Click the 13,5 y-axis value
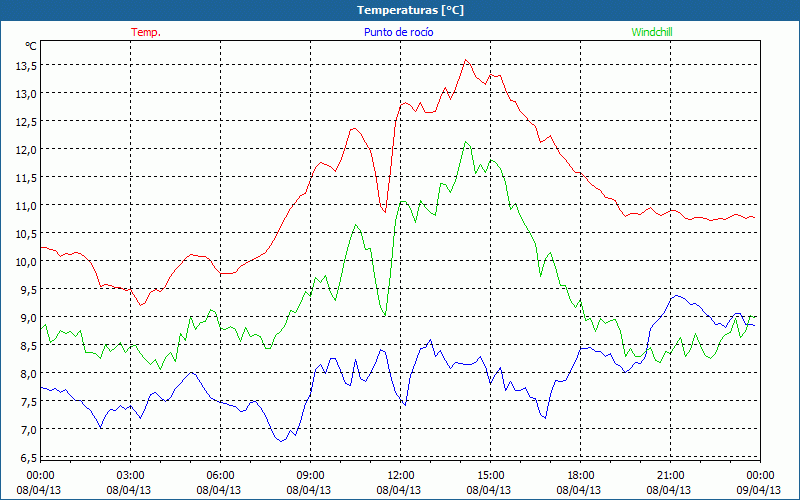 [x=26, y=65]
